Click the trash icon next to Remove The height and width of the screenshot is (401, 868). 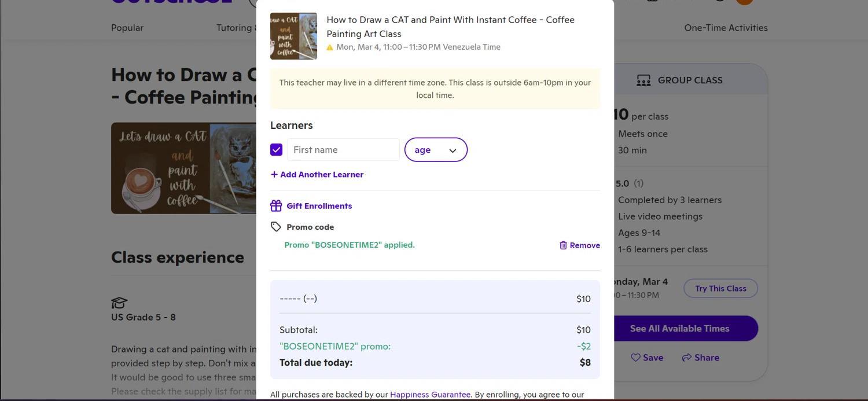coord(563,245)
